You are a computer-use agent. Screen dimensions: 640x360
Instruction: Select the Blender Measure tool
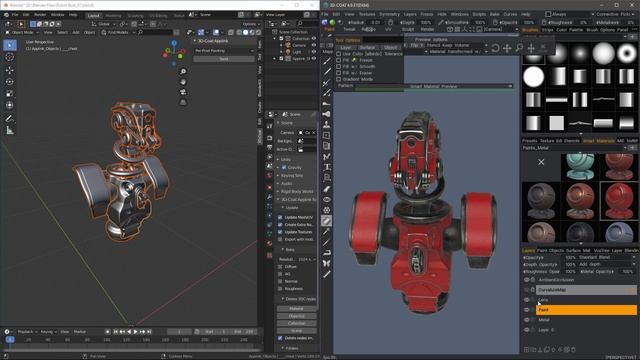(x=10, y=131)
